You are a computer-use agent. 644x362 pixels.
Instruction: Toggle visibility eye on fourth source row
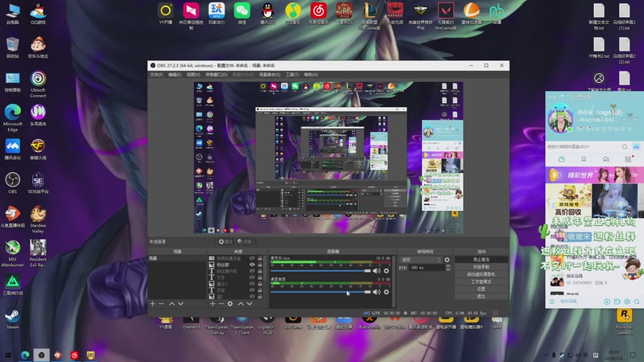point(252,278)
